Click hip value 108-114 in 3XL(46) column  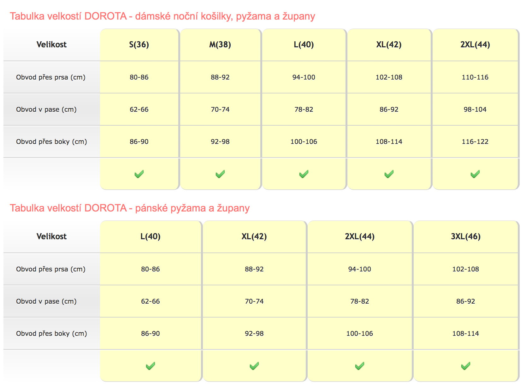coord(466,334)
